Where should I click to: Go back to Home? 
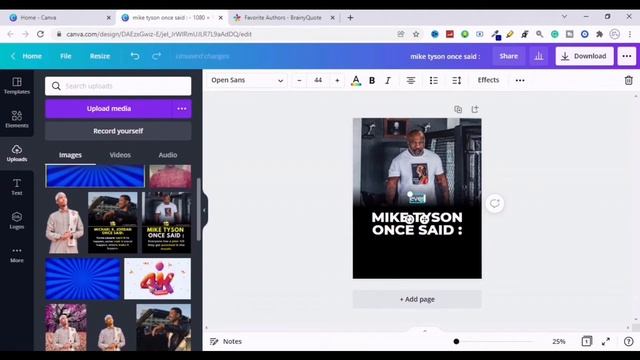pos(27,56)
